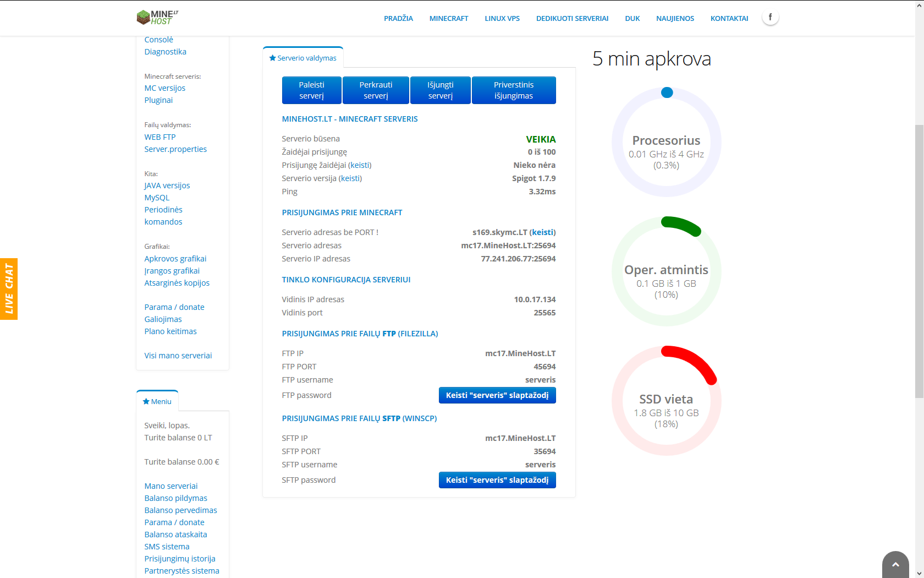The image size is (924, 578).
Task: Go to the MINECRAFT menu
Action: (x=449, y=18)
